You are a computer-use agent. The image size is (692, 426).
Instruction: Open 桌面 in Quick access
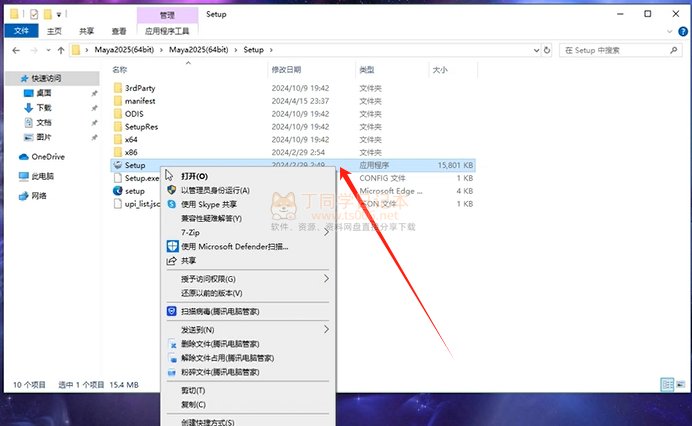[44, 93]
